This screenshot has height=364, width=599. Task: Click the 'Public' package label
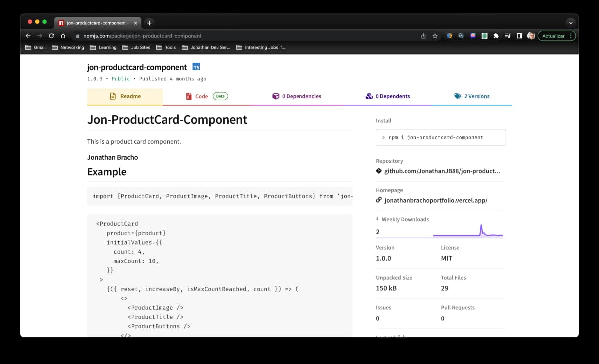tap(121, 79)
